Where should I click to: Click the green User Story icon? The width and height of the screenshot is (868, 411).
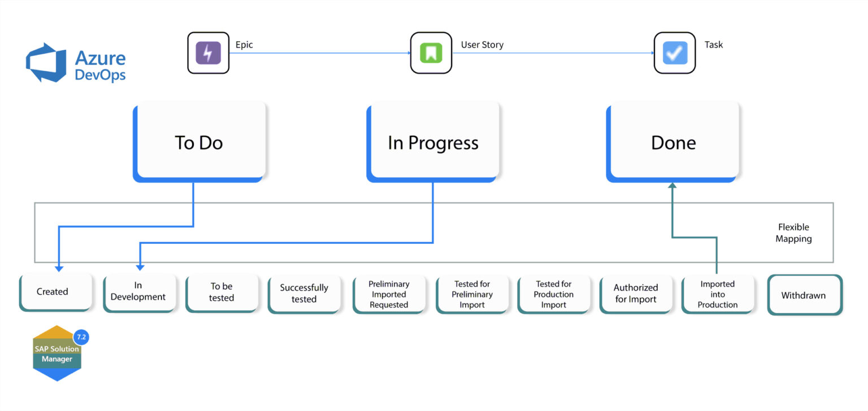click(x=431, y=53)
